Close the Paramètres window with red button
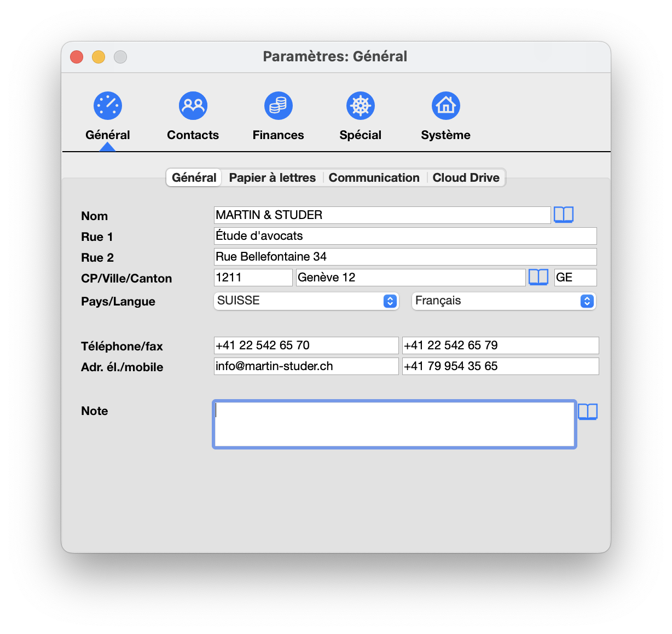 coord(77,57)
